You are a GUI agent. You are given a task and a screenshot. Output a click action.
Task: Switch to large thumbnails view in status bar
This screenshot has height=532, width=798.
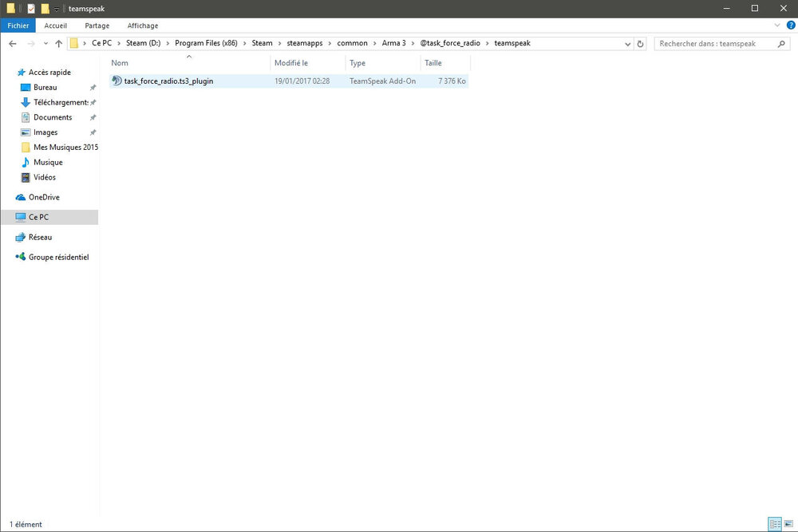point(788,523)
